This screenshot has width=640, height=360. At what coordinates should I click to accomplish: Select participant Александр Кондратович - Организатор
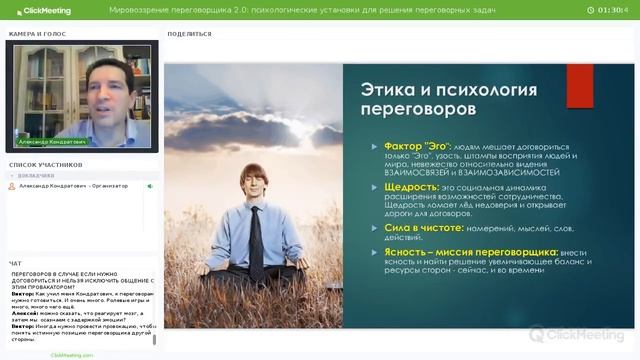click(x=73, y=186)
